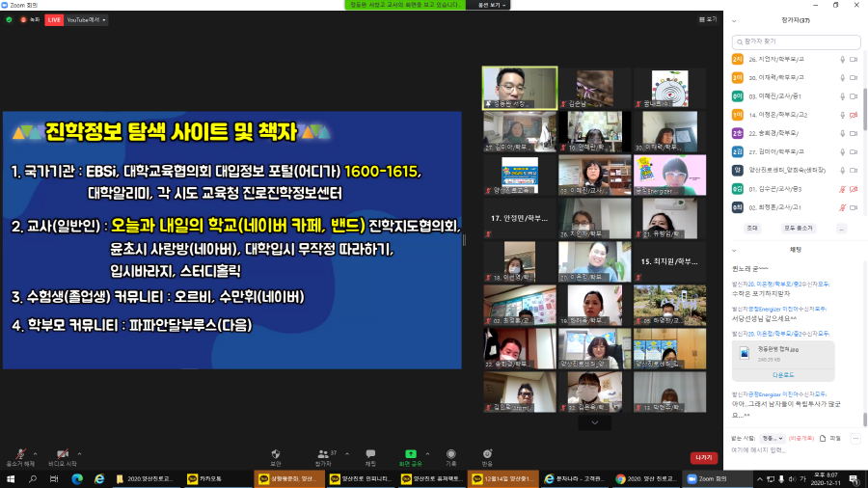Click the green encryption shield icon at top-left
Image resolution: width=868 pixels, height=488 pixels.
point(9,20)
